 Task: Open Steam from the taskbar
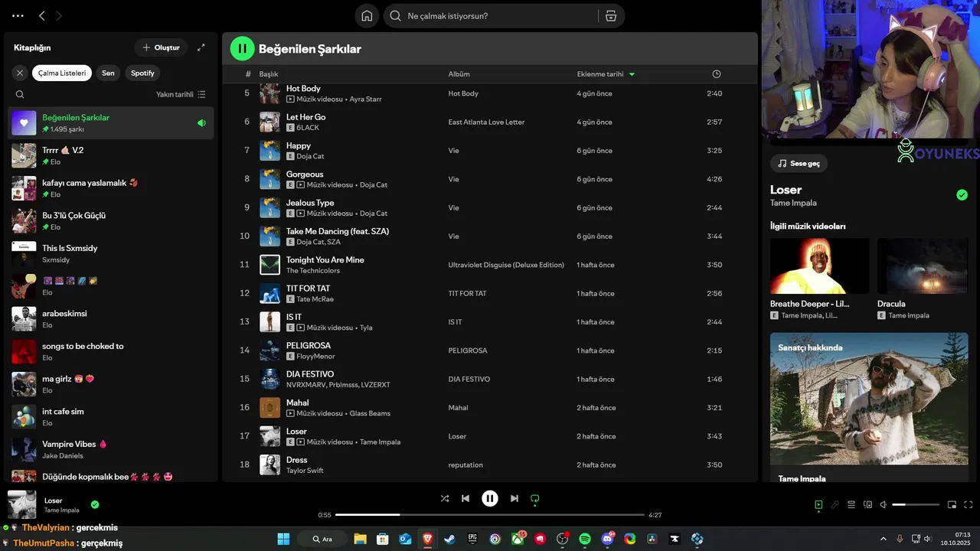(449, 539)
